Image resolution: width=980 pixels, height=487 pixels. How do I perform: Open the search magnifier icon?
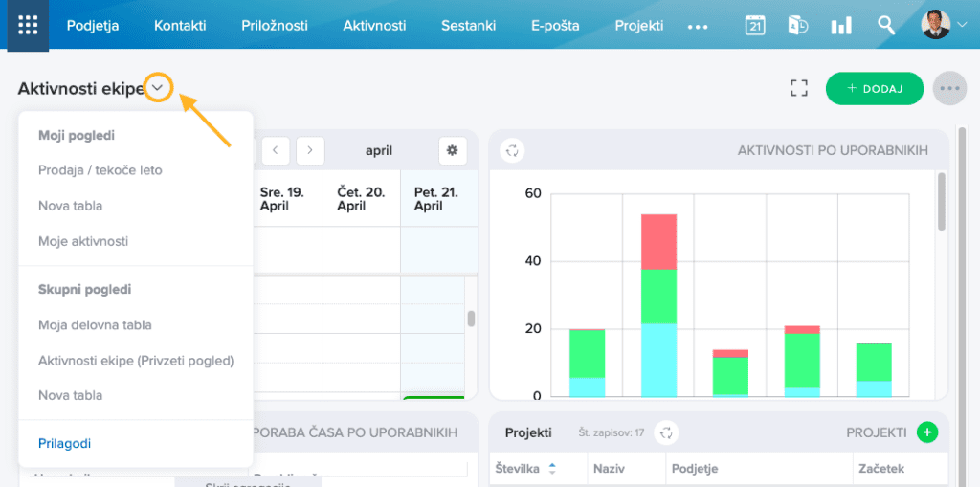point(886,26)
